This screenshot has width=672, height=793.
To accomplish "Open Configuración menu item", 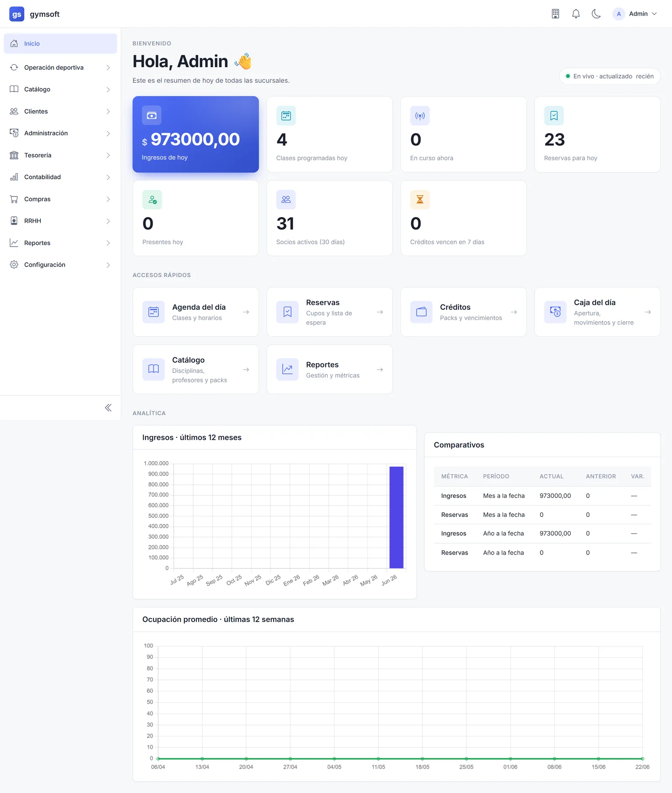I will (x=60, y=265).
